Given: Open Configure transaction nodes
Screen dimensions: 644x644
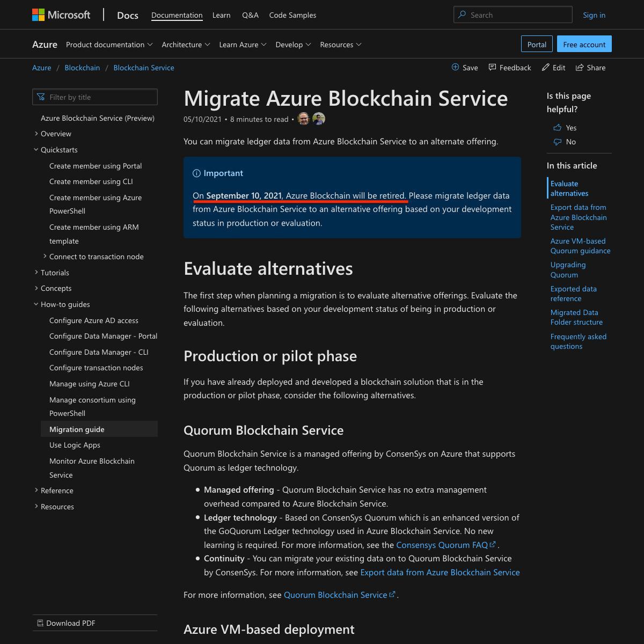Looking at the screenshot, I should point(96,368).
